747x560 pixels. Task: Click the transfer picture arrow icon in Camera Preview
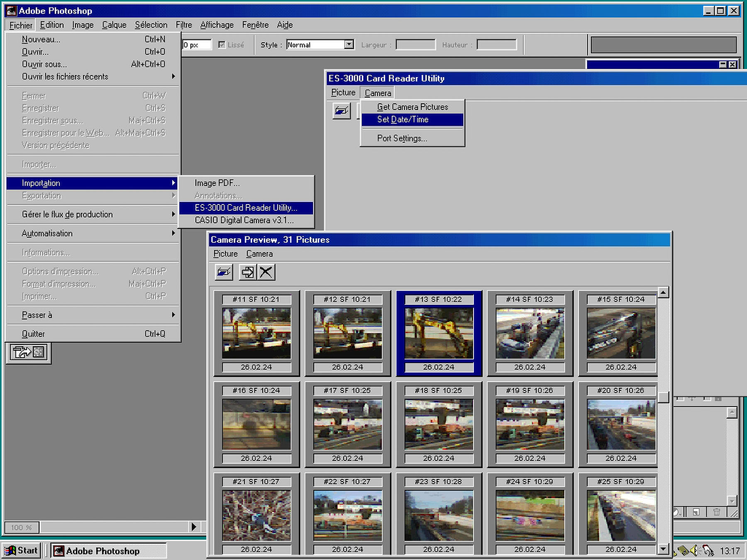point(248,272)
